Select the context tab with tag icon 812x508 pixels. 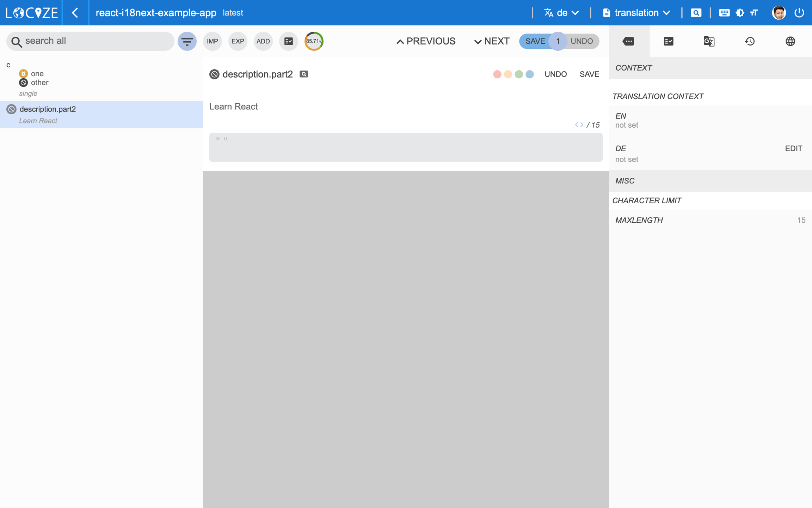(x=628, y=41)
